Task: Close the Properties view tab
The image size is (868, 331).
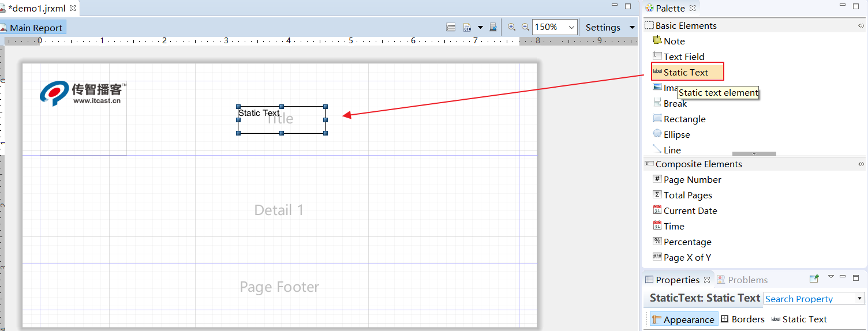Action: (x=706, y=280)
